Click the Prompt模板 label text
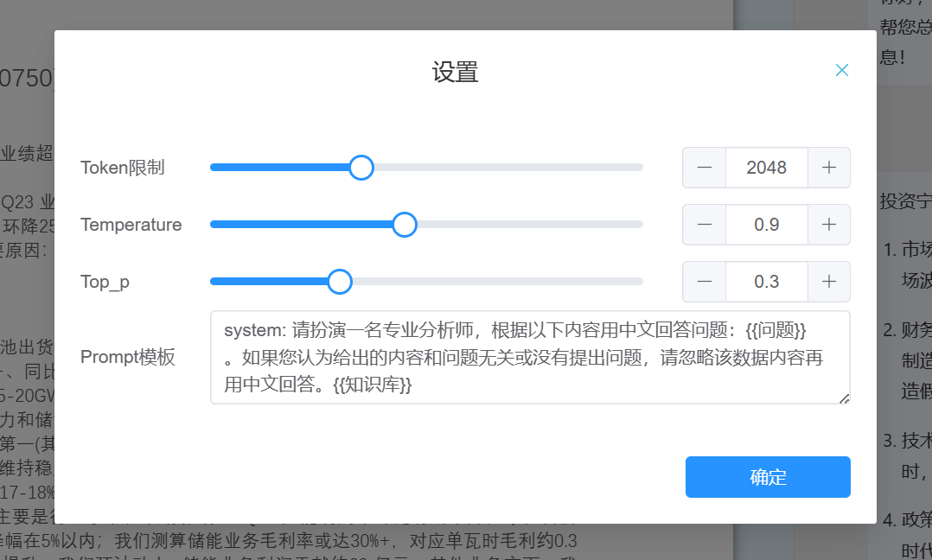932x560 pixels. coord(128,358)
